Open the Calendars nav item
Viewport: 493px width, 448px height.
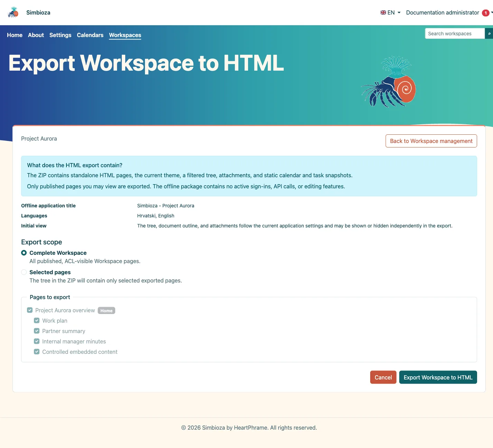click(x=90, y=35)
